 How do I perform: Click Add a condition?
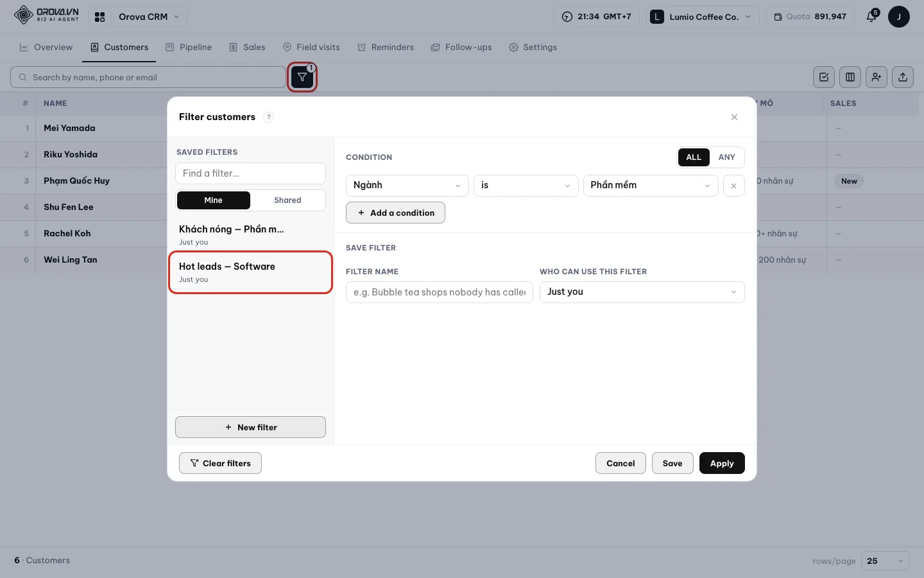(x=395, y=213)
